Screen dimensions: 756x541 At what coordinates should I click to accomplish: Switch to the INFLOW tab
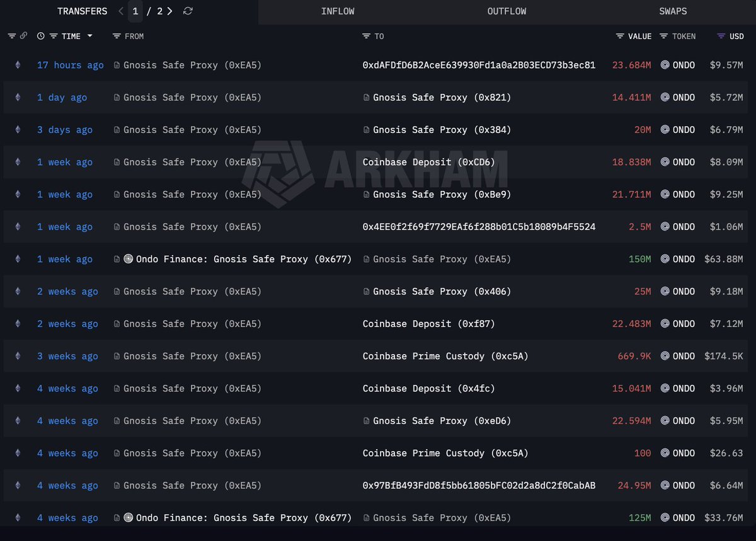(338, 11)
